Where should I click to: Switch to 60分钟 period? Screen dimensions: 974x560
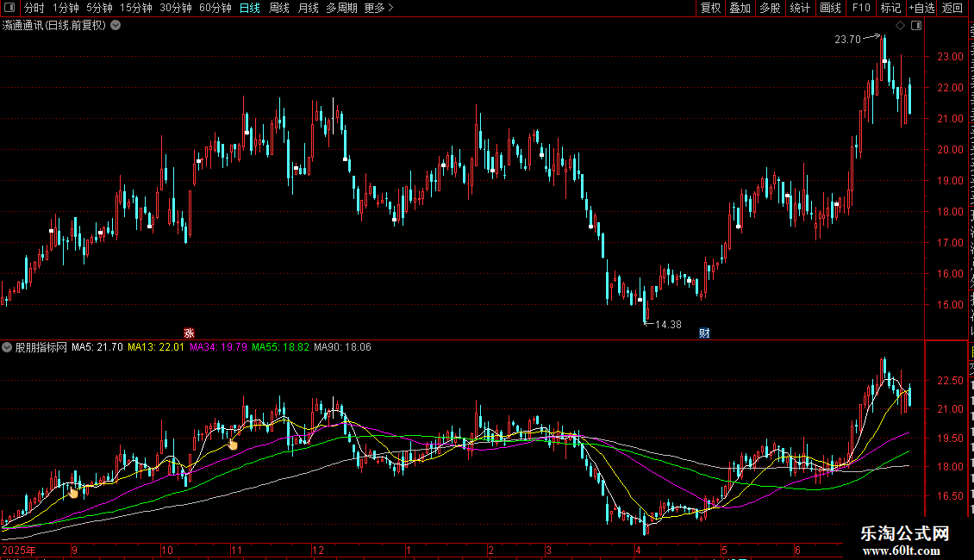(x=215, y=8)
